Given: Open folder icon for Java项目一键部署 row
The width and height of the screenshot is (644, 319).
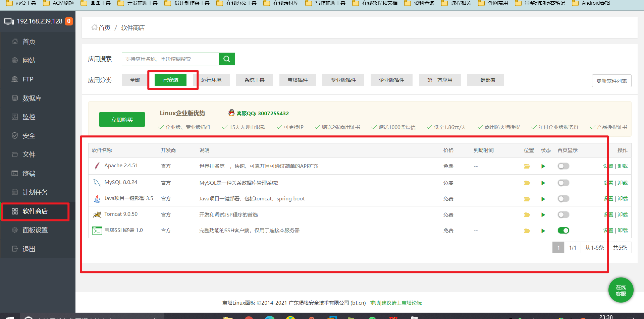Looking at the screenshot, I should (x=527, y=199).
